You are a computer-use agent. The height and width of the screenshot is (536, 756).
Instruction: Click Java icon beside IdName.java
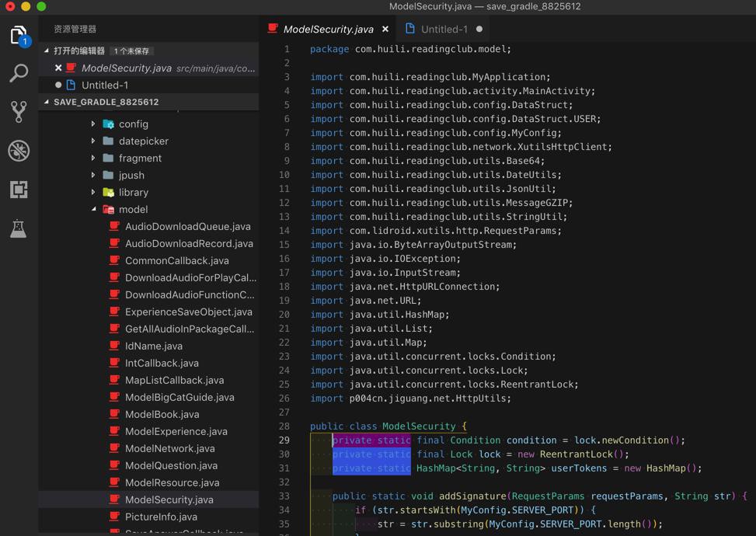click(x=114, y=346)
